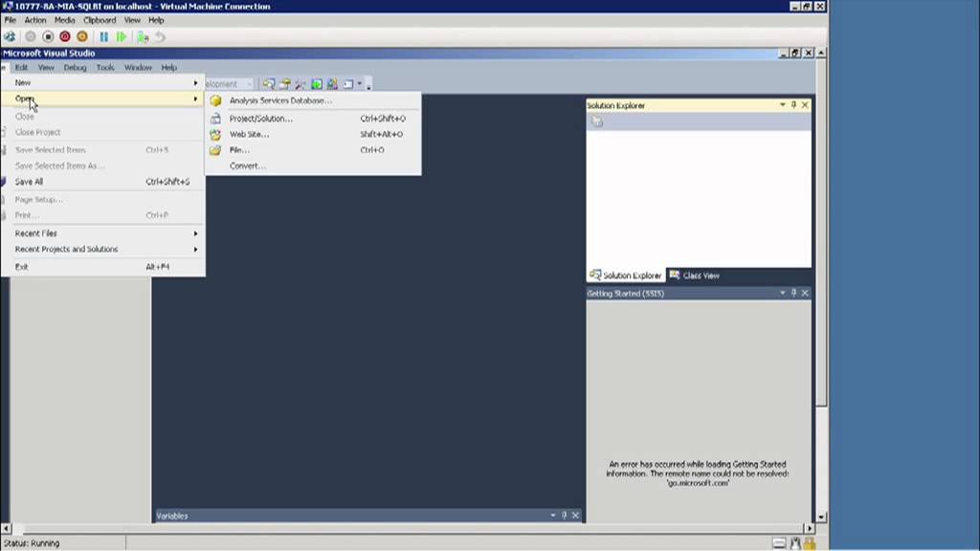Click the Analysis Services Database cube icon
The image size is (980, 551).
point(215,100)
